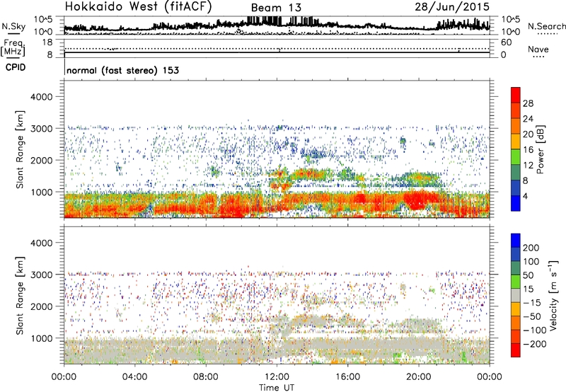This screenshot has width=566, height=392.
Task: Click the '16' tick on power scale
Action: [528, 150]
